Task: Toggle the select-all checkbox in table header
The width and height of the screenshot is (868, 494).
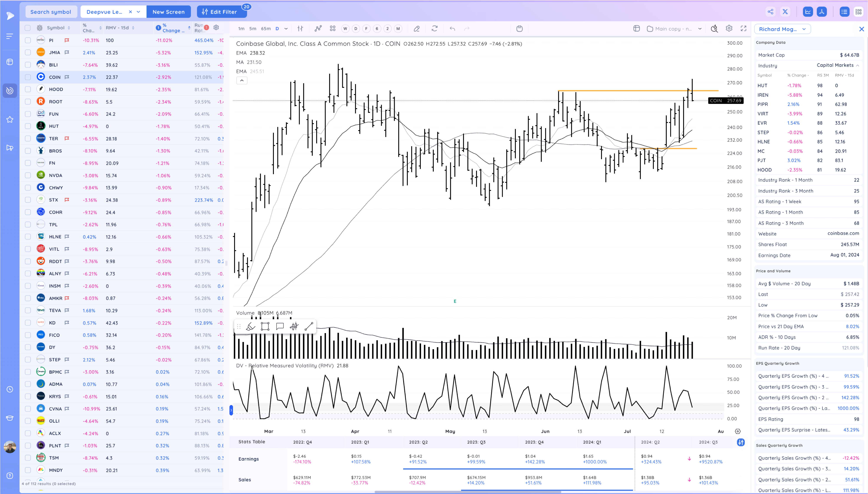Action: coord(28,28)
